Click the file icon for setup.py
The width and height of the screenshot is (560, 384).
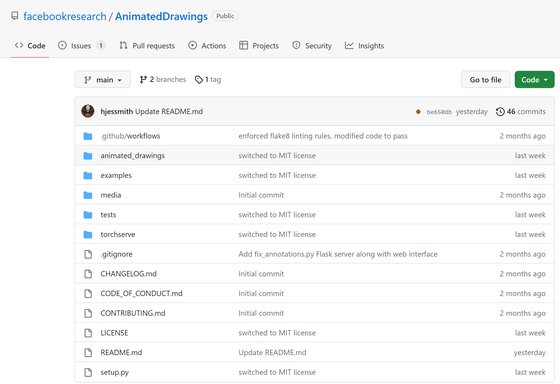coord(88,372)
